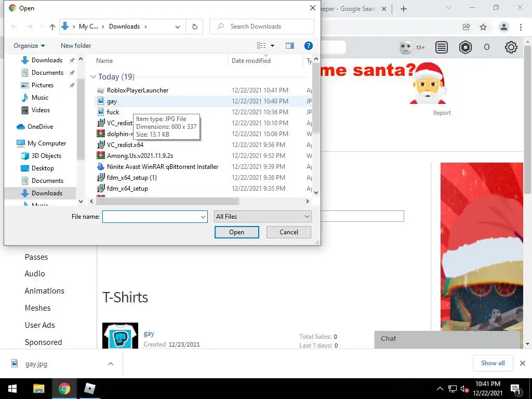Open Chrome profile avatar
Screen dimensions: 532x399
(503, 27)
